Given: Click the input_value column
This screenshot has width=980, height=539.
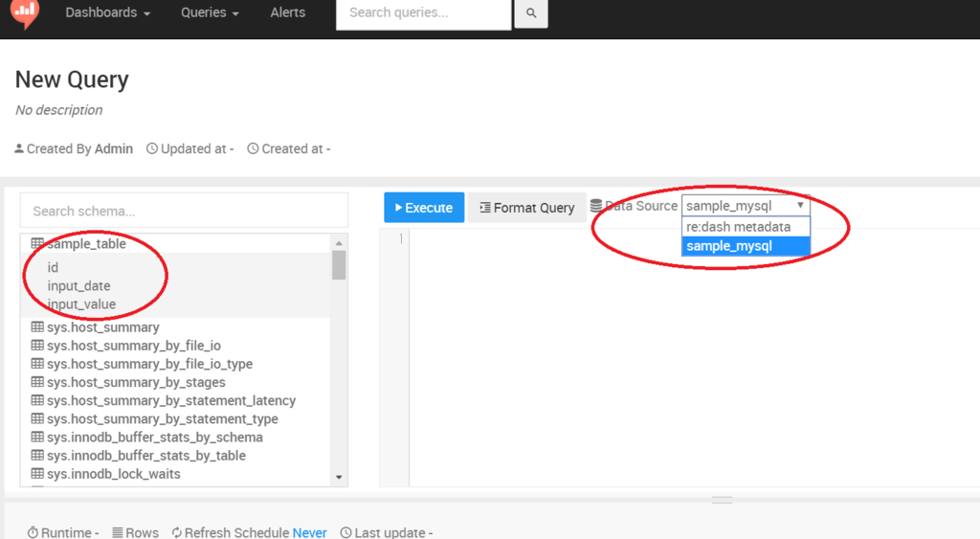Looking at the screenshot, I should click(81, 303).
